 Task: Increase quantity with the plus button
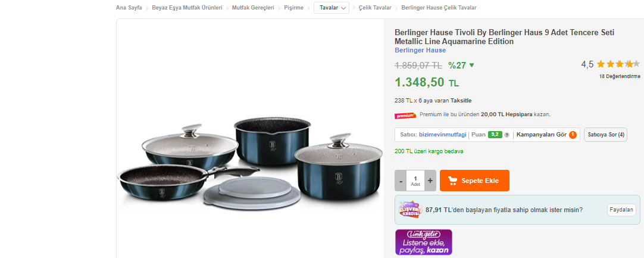pyautogui.click(x=430, y=181)
